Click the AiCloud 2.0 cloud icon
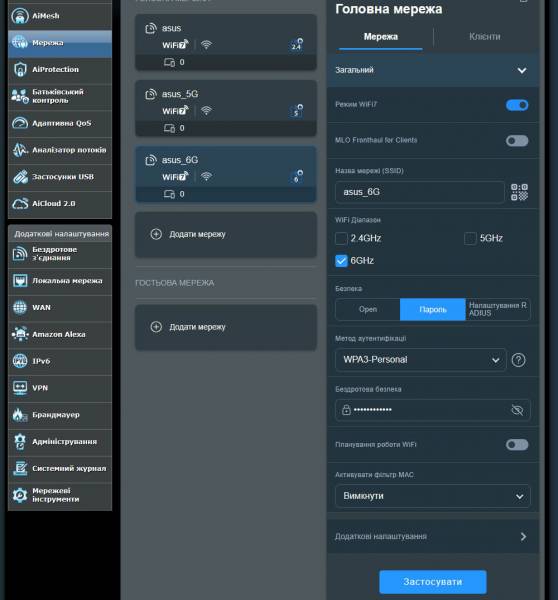This screenshot has height=600, width=558. [20, 204]
